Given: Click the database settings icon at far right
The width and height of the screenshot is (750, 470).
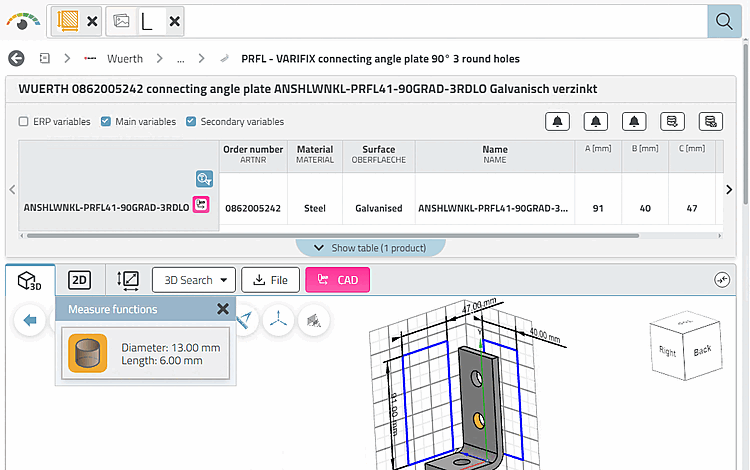Looking at the screenshot, I should pyautogui.click(x=710, y=121).
